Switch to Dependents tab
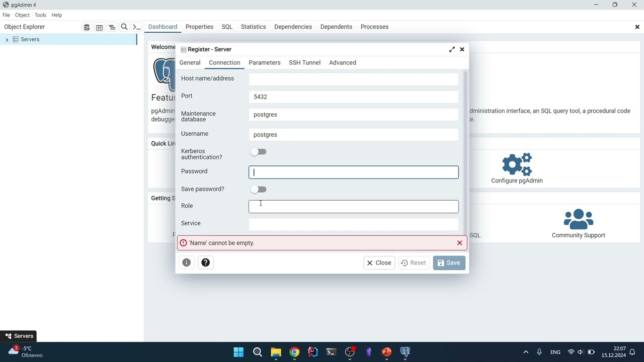Image resolution: width=644 pixels, height=362 pixels. (336, 27)
